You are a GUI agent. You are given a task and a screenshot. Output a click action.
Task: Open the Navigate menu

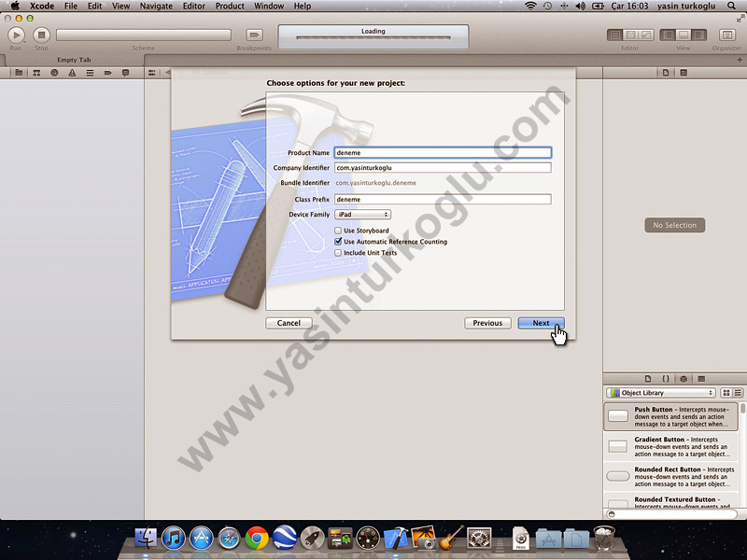156,7
